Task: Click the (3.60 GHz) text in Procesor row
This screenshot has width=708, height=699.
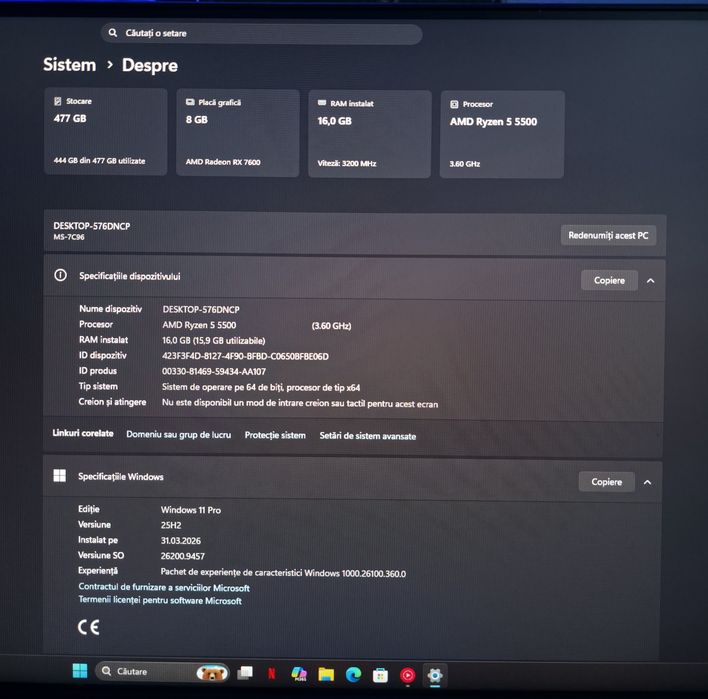Action: pos(331,326)
